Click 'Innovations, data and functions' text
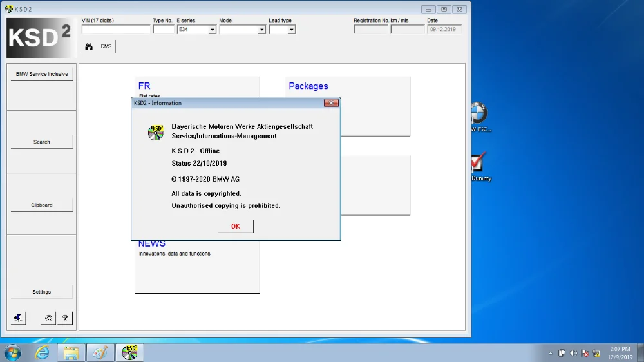This screenshot has height=362, width=644. click(x=175, y=254)
